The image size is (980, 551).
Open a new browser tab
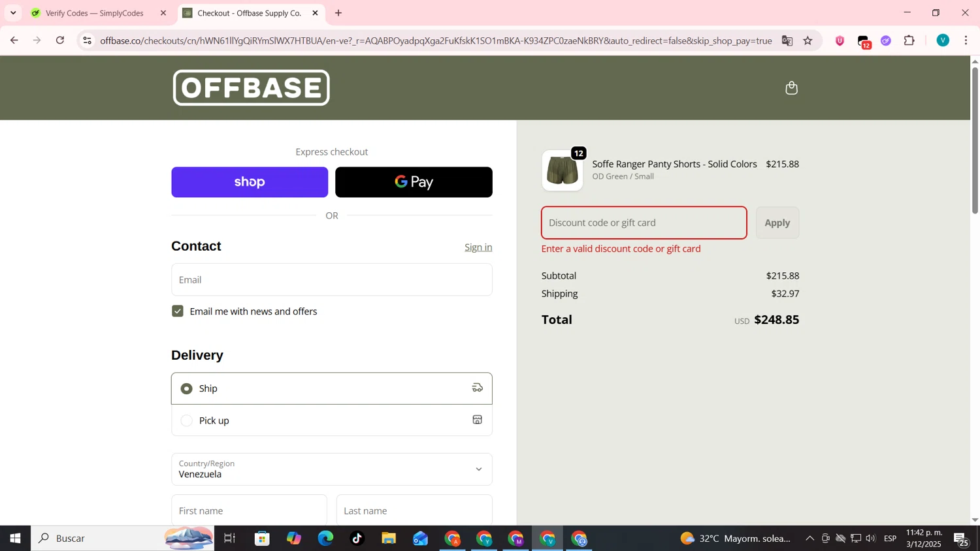tap(338, 13)
